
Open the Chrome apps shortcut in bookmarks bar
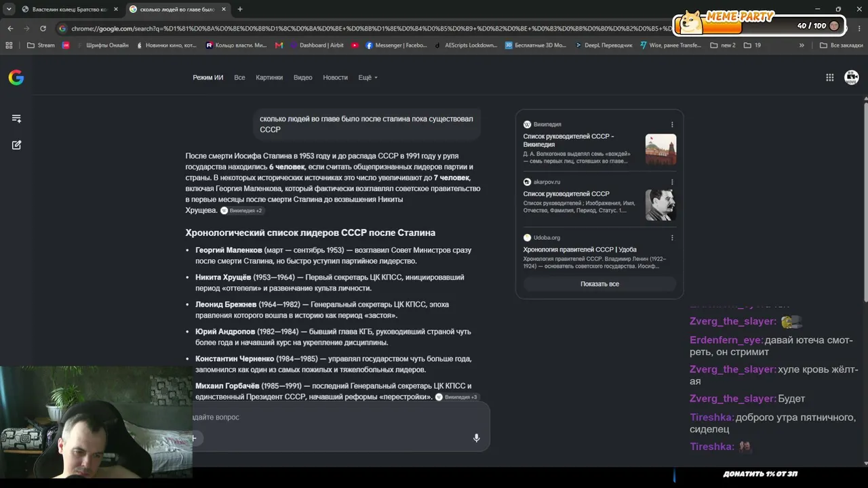(x=9, y=45)
